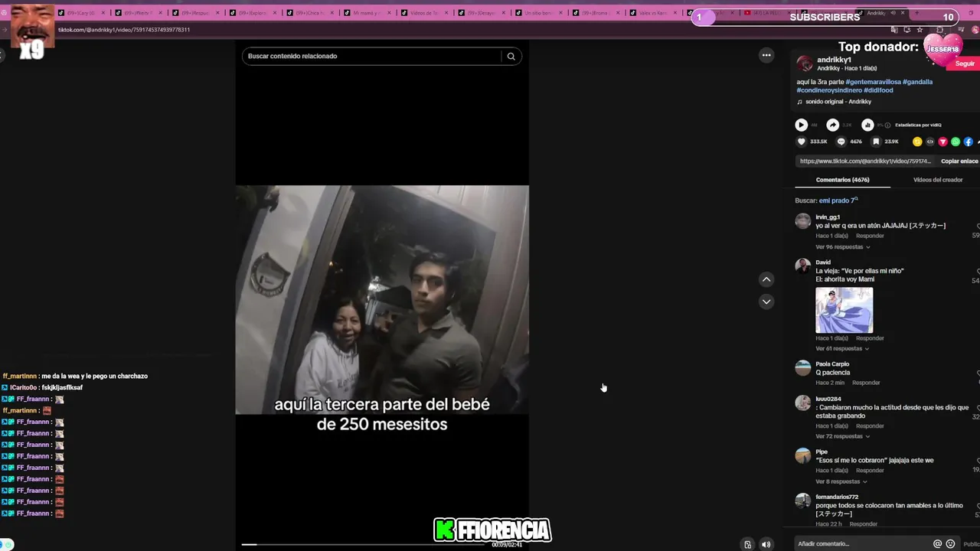This screenshot has height=551, width=980.
Task: Reply to Pipe's comment
Action: point(870,471)
